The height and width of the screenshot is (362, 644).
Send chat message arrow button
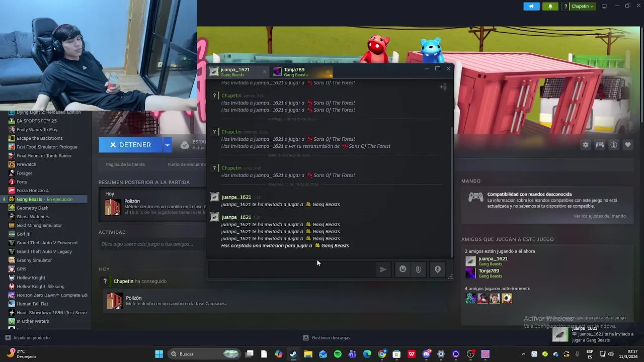point(383,269)
